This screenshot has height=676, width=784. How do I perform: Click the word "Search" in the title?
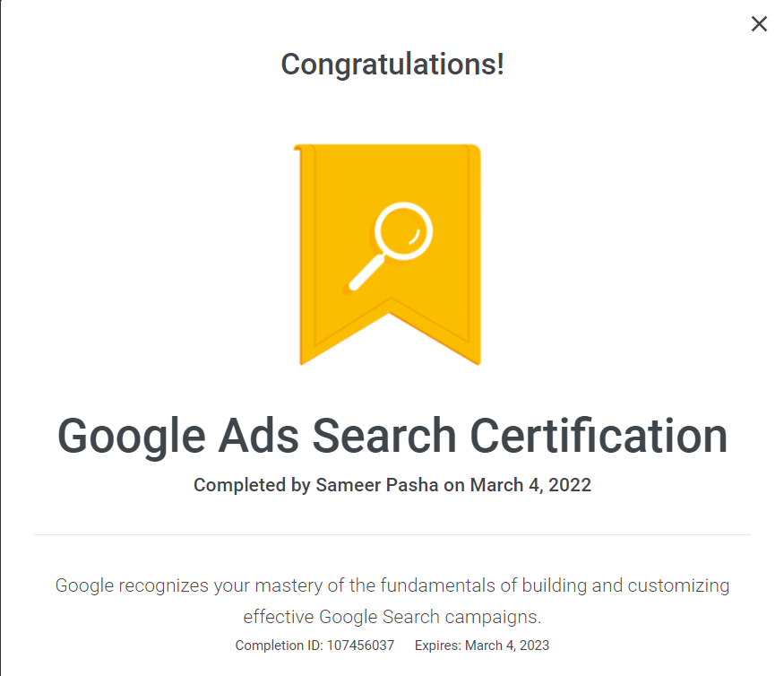click(x=385, y=437)
